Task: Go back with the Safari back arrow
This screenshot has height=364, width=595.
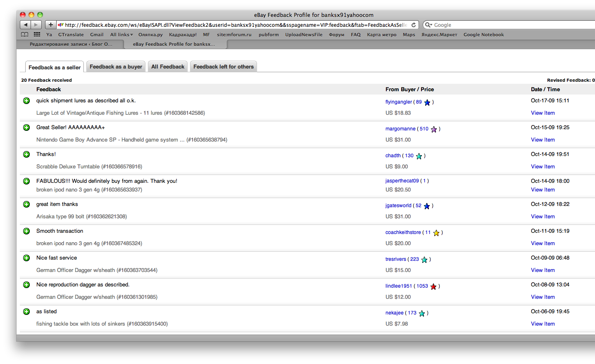Action: [26, 25]
